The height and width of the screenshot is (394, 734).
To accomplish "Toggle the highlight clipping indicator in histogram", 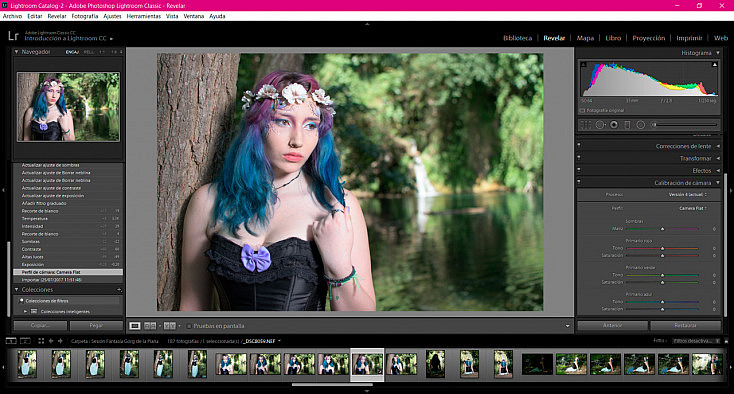I will (714, 65).
